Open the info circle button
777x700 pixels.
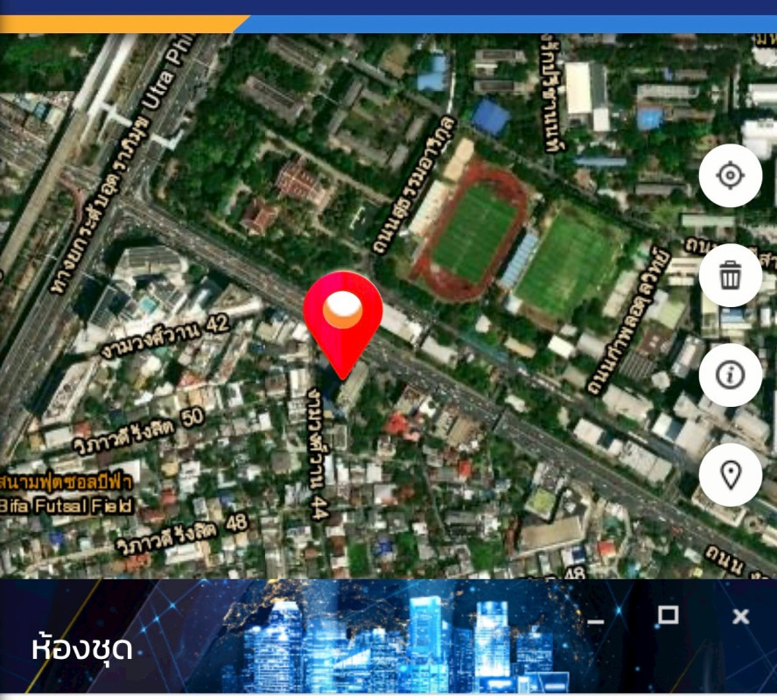[730, 375]
